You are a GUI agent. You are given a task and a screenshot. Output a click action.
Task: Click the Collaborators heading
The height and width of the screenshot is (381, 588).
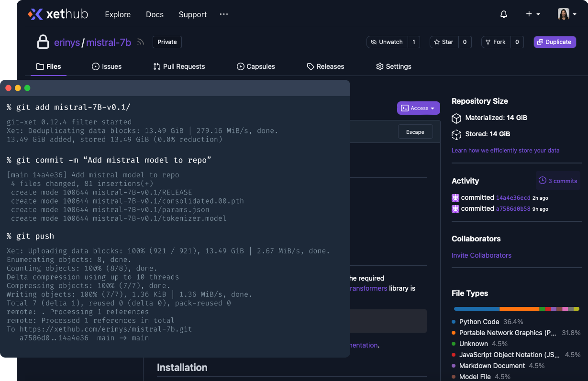pyautogui.click(x=476, y=239)
